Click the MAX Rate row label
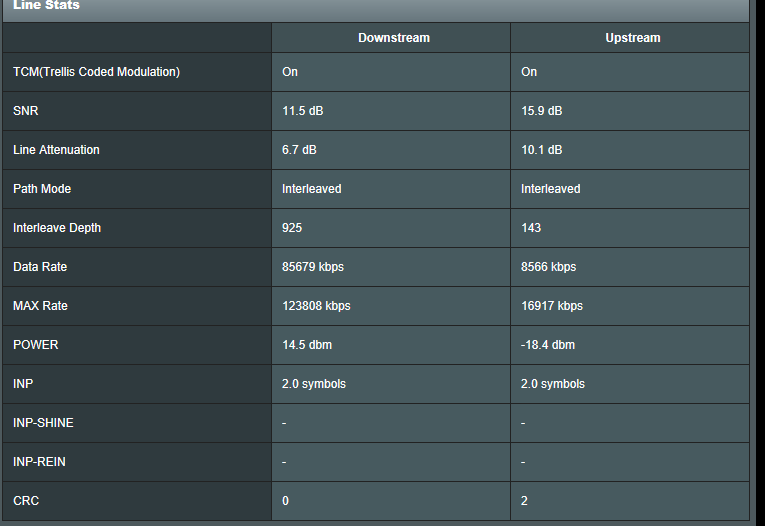 [40, 306]
